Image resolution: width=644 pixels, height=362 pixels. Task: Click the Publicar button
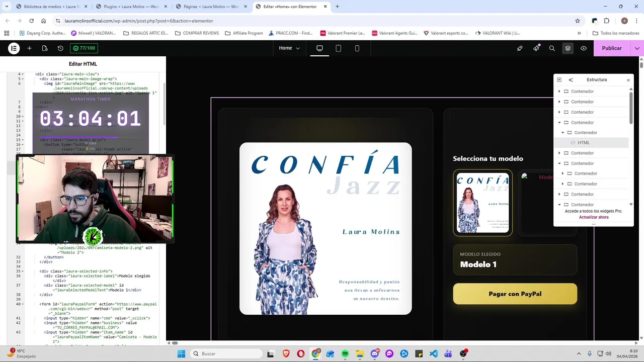[612, 48]
